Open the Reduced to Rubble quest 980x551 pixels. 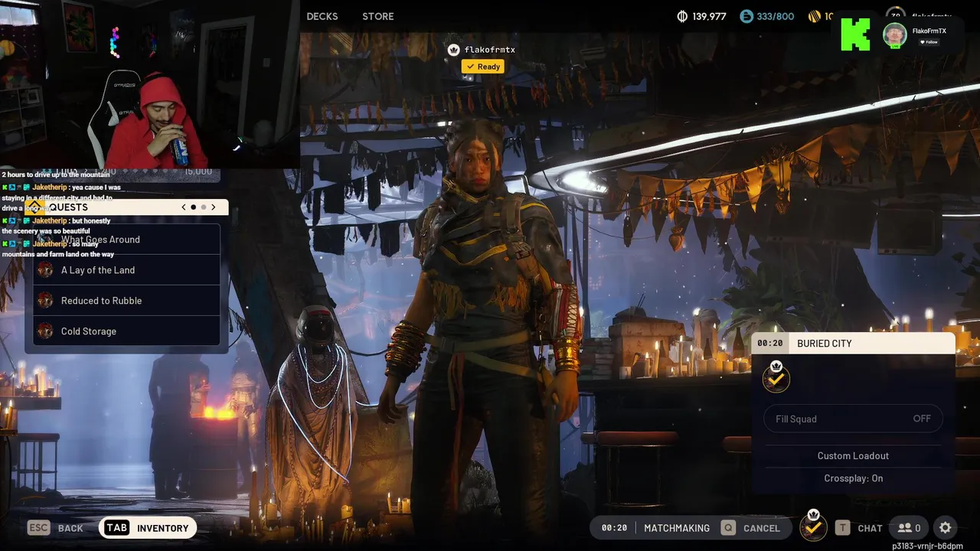point(126,301)
